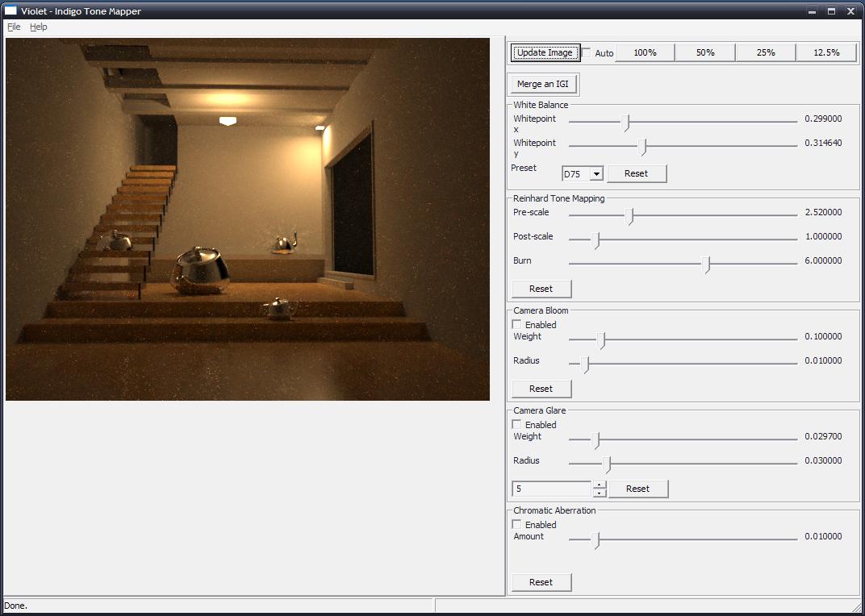Enable Chromatic Aberration checkbox
865x616 pixels.
click(517, 525)
